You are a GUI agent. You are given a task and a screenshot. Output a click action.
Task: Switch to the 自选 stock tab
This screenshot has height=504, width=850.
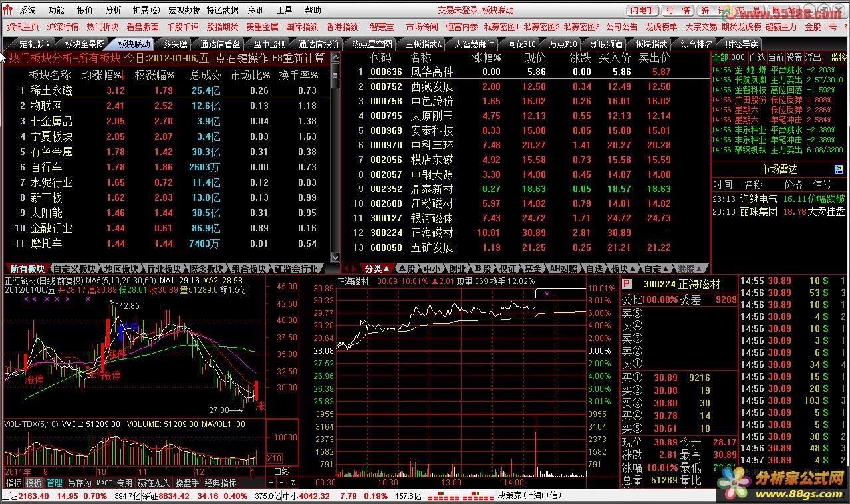point(594,269)
